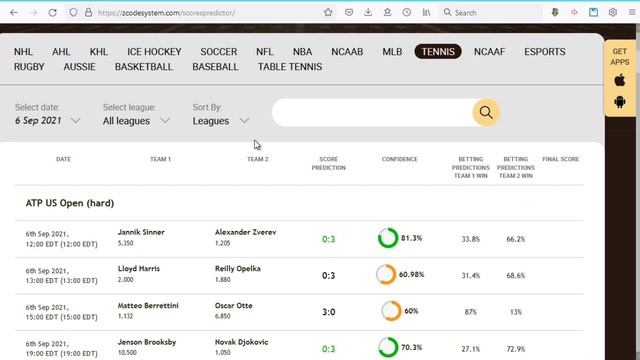Screen dimensions: 640x360
Task: Click the confidence ring for Brooksby vs Djokovic
Action: [388, 347]
